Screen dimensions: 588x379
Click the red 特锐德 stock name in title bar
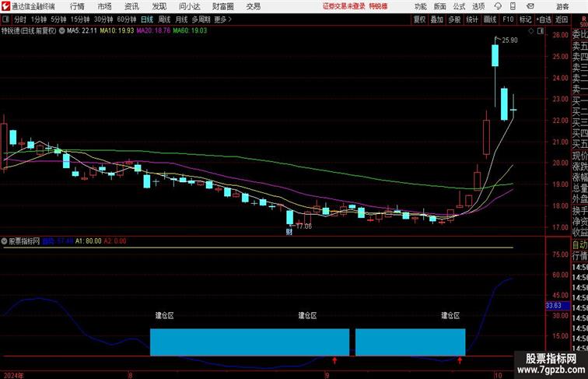tap(378, 6)
